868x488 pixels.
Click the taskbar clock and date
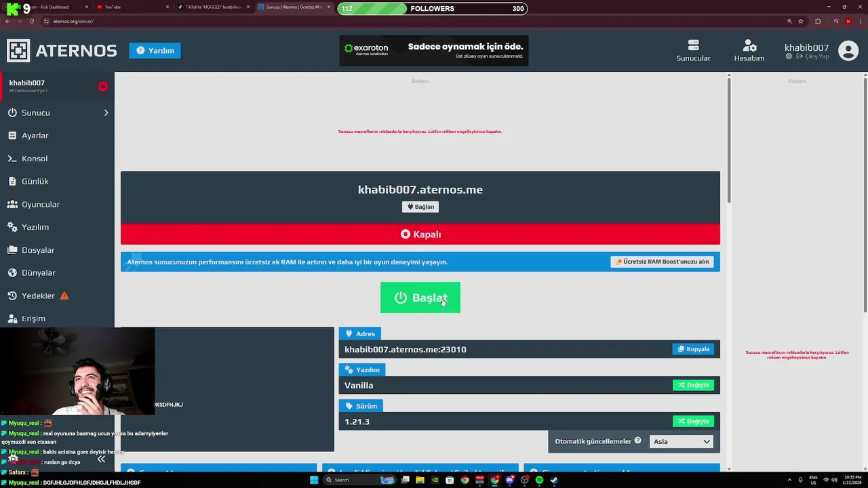pos(852,480)
